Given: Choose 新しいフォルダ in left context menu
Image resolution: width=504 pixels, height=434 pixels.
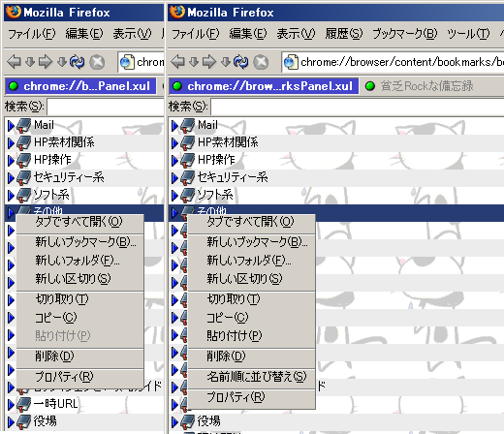Looking at the screenshot, I should click(x=79, y=261).
